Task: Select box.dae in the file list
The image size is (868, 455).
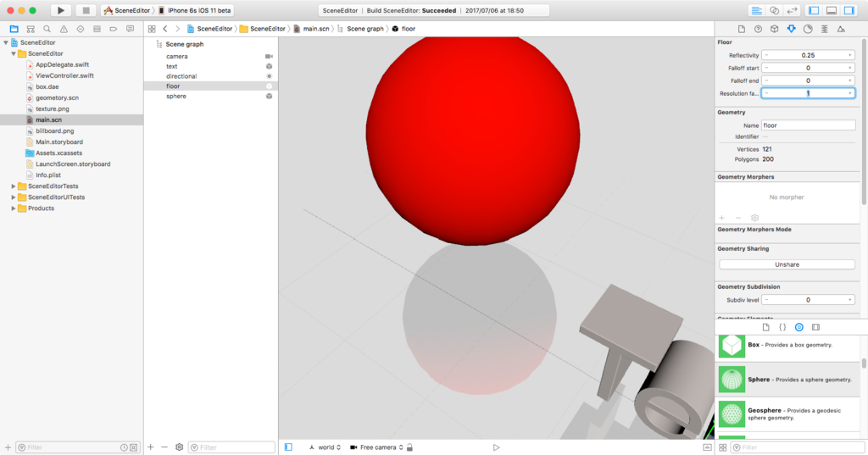Action: click(47, 87)
